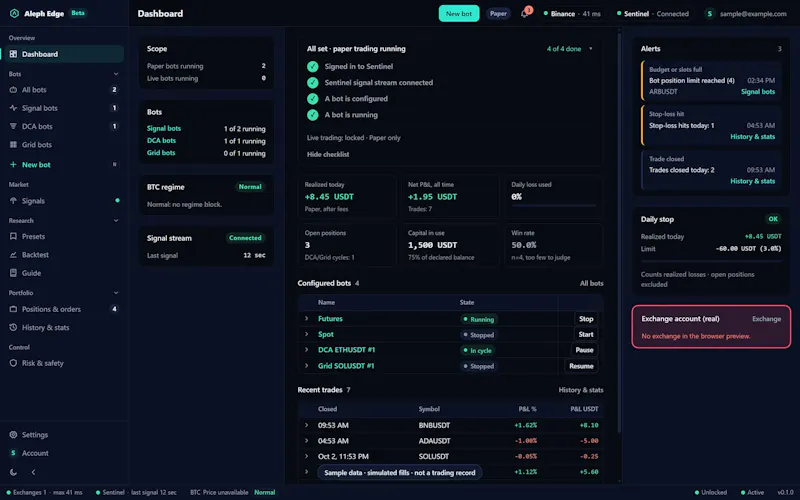Click the Account avatar icon in sidebar
The image size is (800, 500).
click(13, 453)
